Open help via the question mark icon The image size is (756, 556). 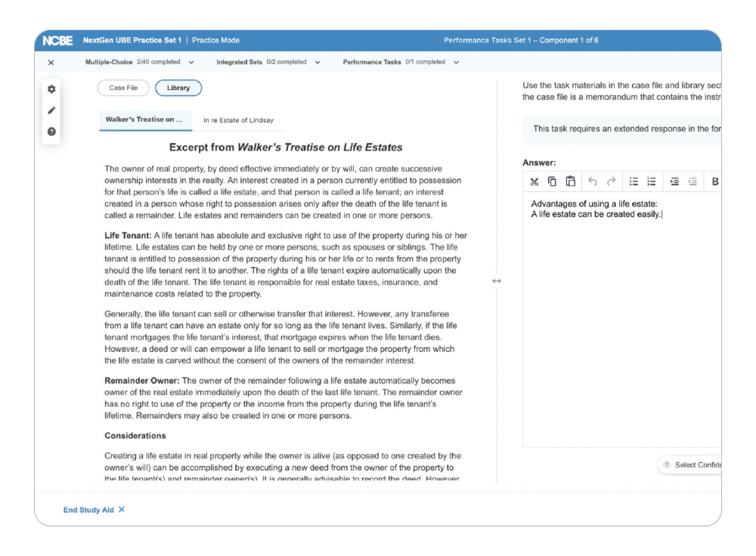coord(51,132)
